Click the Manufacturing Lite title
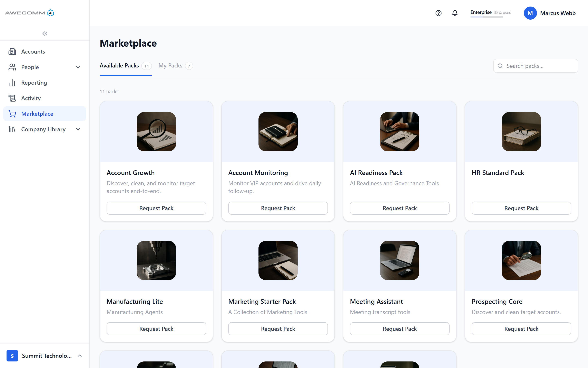Viewport: 588px width, 368px height. coord(135,302)
